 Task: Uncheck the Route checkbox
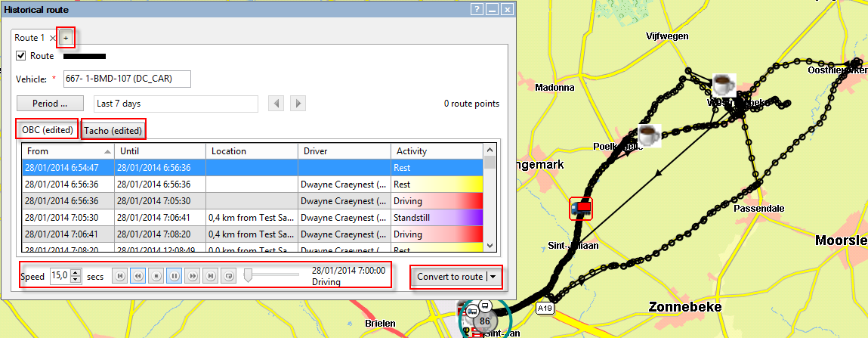21,56
